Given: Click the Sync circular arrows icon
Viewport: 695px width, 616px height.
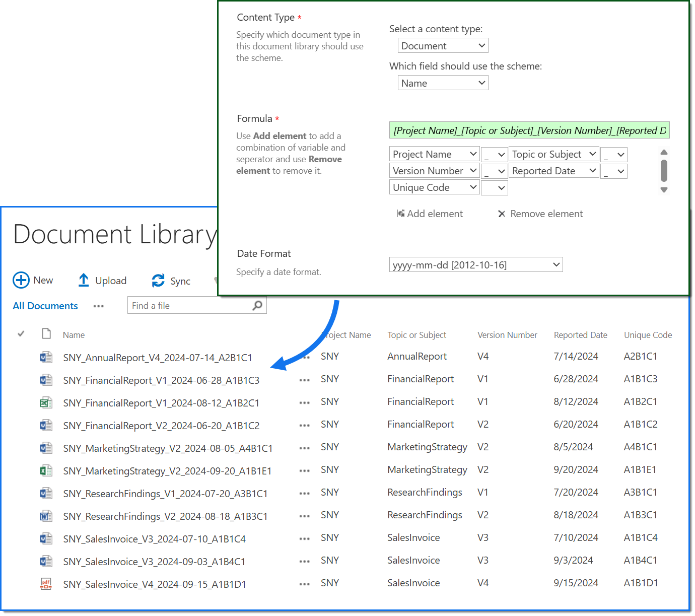Looking at the screenshot, I should click(x=158, y=281).
